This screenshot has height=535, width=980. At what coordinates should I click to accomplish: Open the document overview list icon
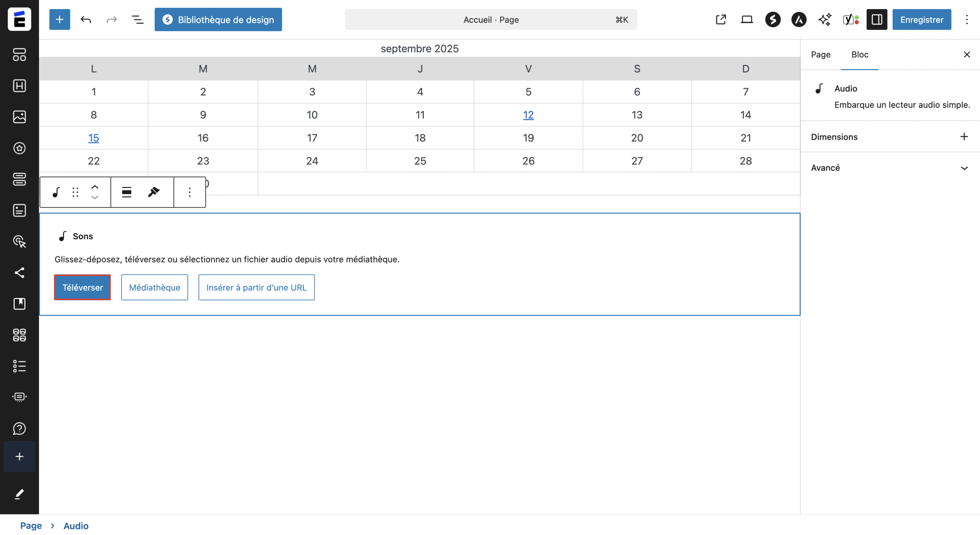(137, 19)
